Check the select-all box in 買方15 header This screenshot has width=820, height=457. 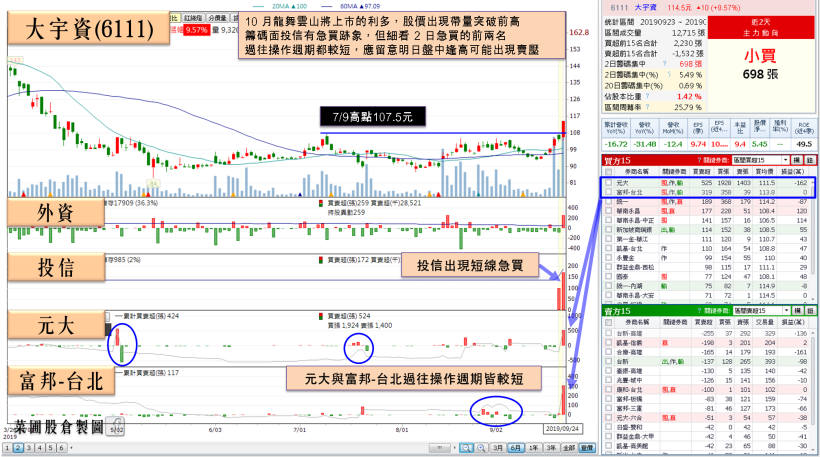pos(608,171)
